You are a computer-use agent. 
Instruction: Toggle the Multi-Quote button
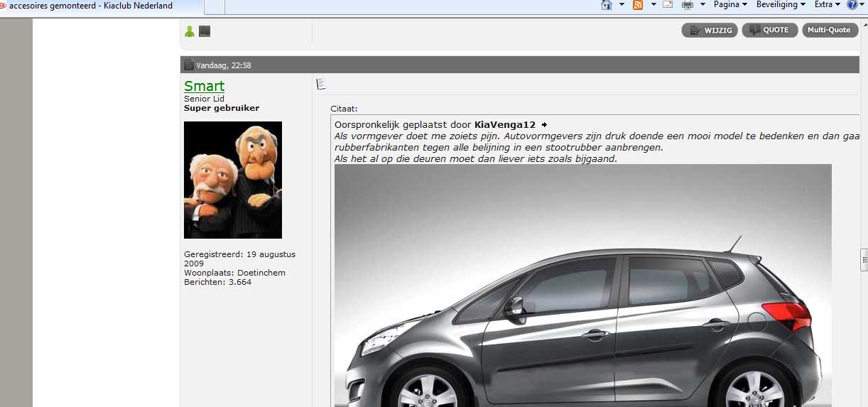830,31
